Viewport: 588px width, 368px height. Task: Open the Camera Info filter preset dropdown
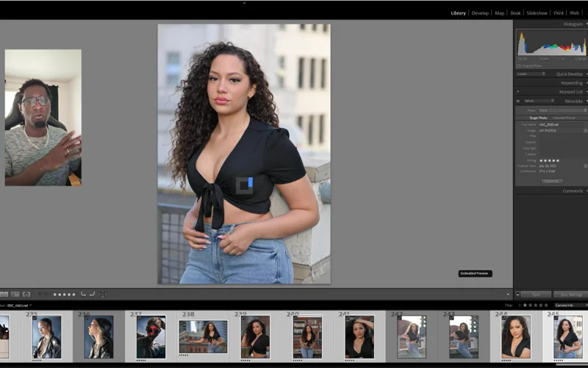(x=569, y=305)
